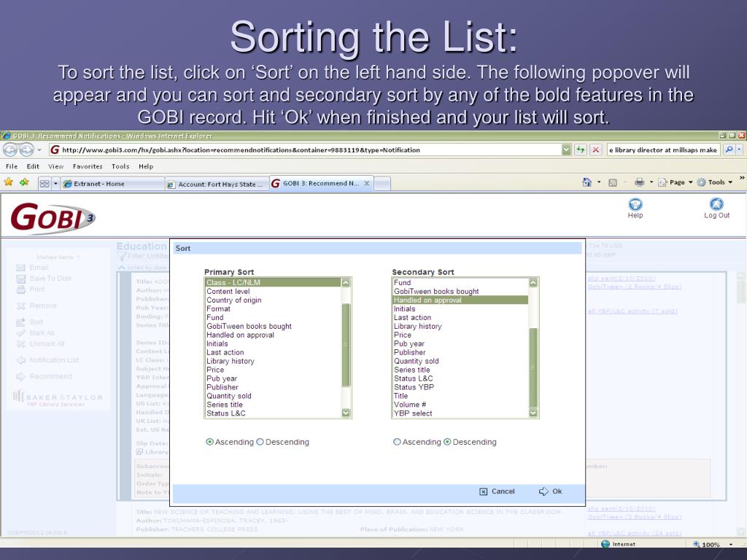Click Primary Sort list scroll-down arrow

click(347, 413)
